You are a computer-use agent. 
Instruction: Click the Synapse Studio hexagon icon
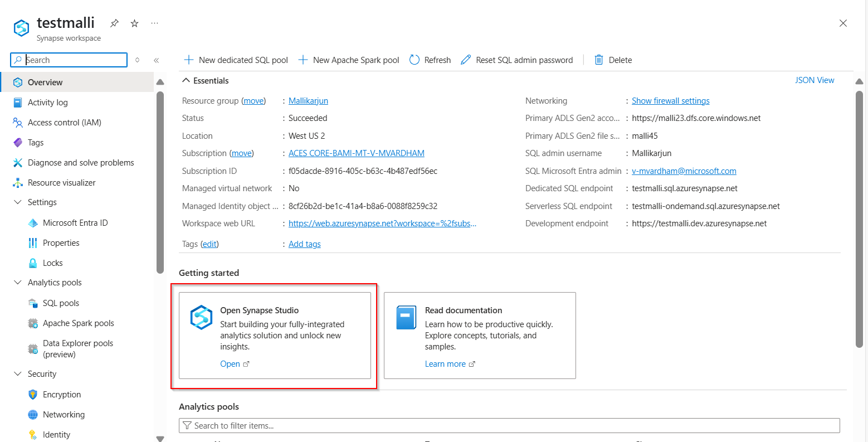point(201,317)
